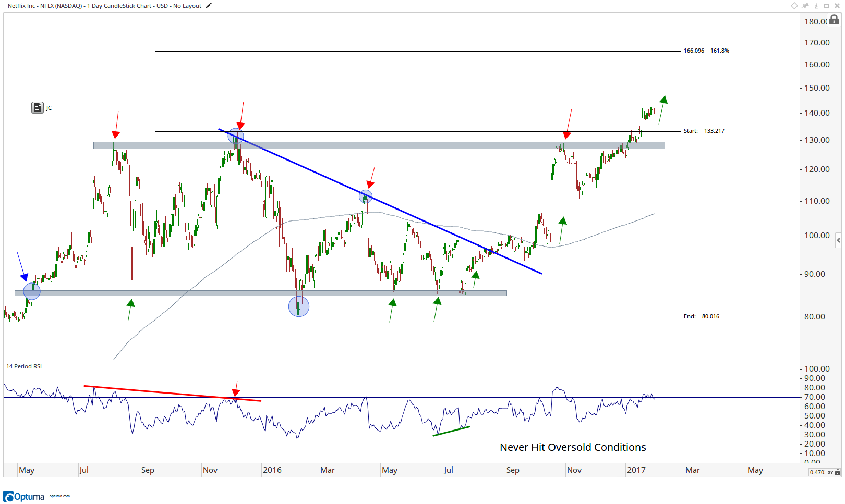Click the 2017 label on the date axis
The image size is (845, 504).
point(636,470)
